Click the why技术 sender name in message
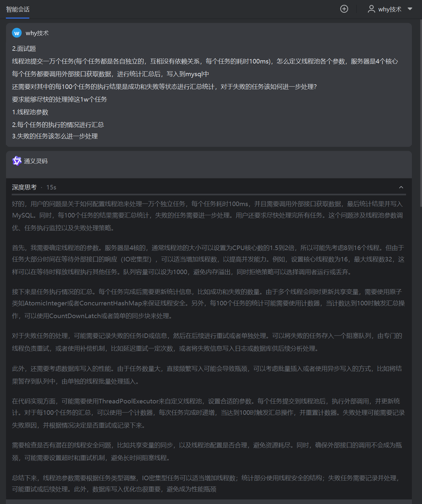The height and width of the screenshot is (504, 422). point(37,33)
